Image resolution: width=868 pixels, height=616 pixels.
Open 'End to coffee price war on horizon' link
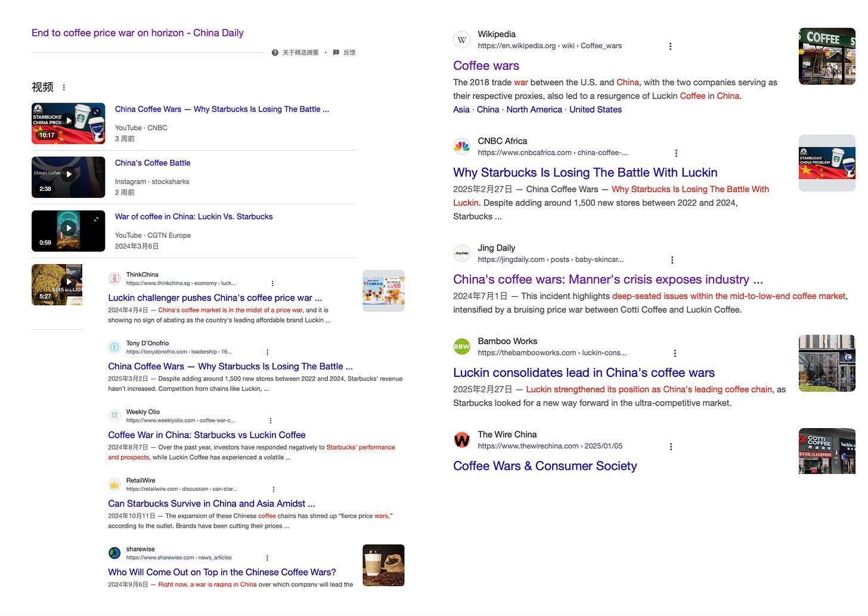coord(138,33)
